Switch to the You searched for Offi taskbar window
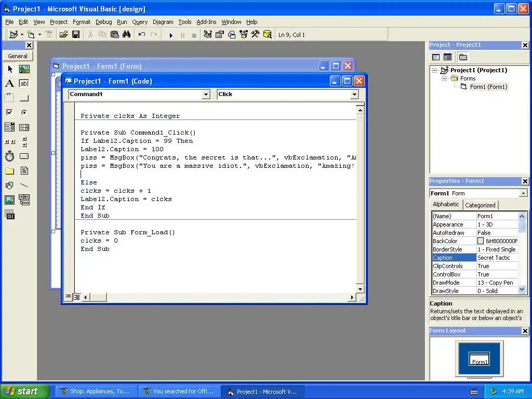This screenshot has height=399, width=532. (x=180, y=392)
